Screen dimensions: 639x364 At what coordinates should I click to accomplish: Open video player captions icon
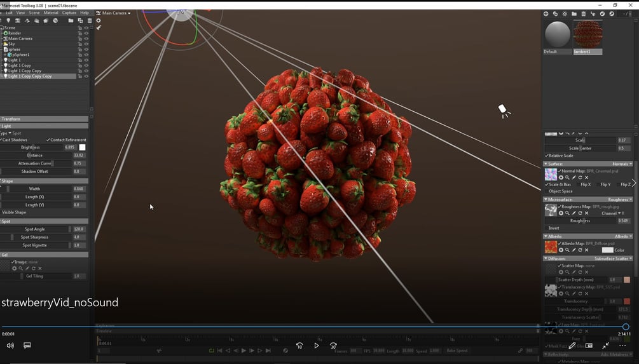27,346
